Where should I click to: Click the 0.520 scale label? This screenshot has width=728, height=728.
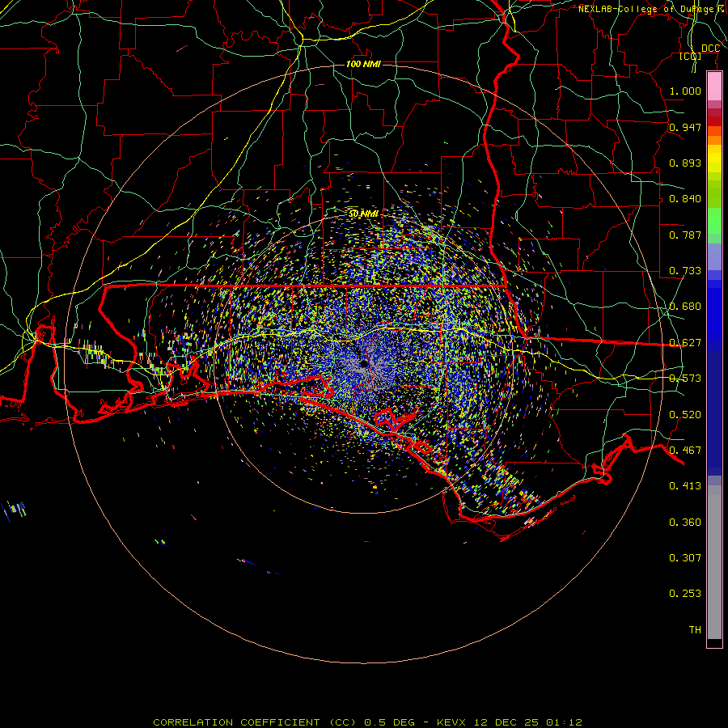(685, 415)
